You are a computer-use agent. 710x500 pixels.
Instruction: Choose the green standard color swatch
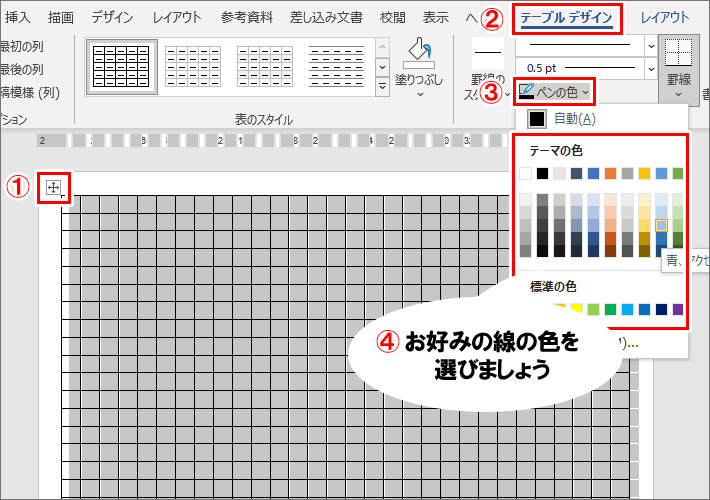[x=610, y=309]
